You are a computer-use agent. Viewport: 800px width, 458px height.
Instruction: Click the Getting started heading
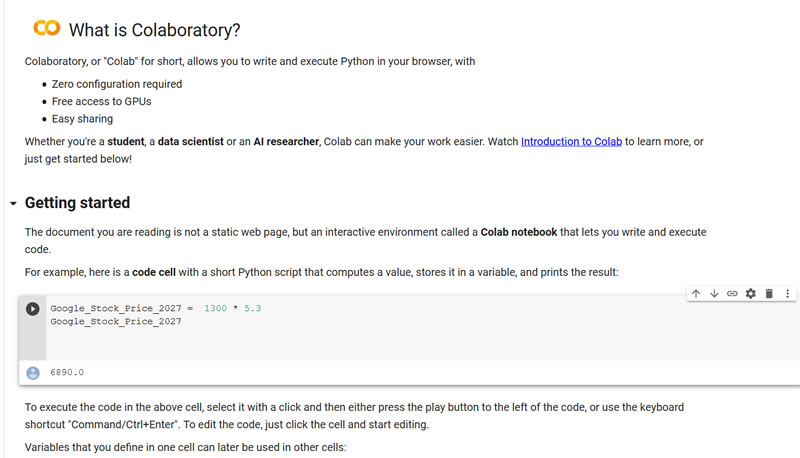[x=77, y=203]
